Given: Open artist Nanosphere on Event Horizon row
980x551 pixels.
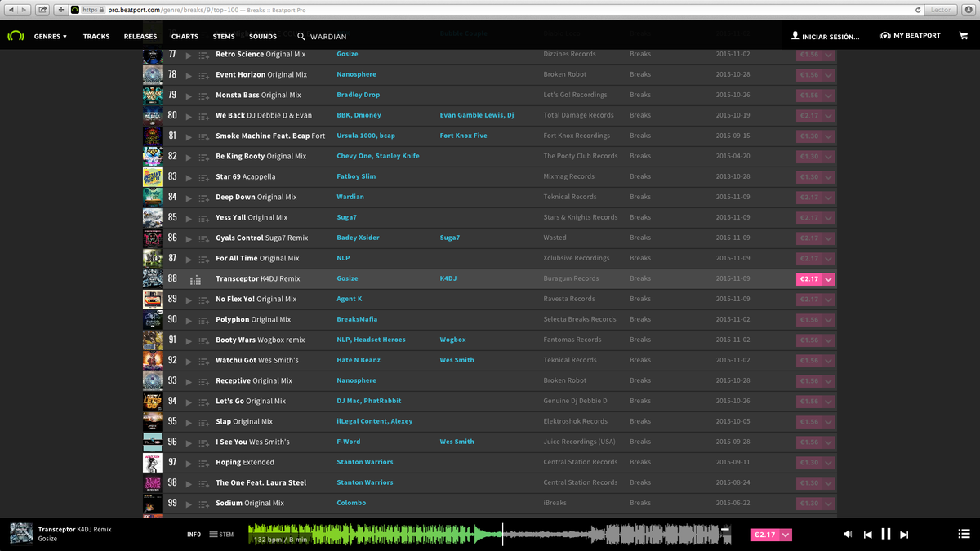Looking at the screenshot, I should pos(356,75).
